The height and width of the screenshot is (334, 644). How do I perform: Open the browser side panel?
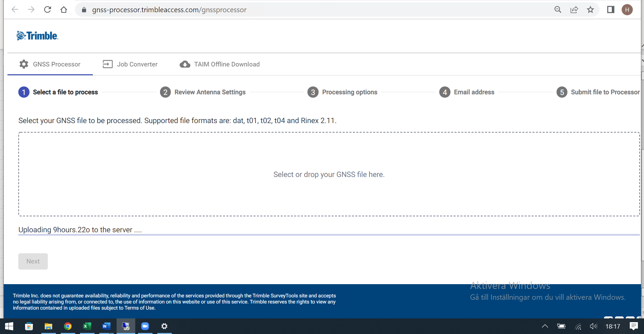pyautogui.click(x=611, y=9)
